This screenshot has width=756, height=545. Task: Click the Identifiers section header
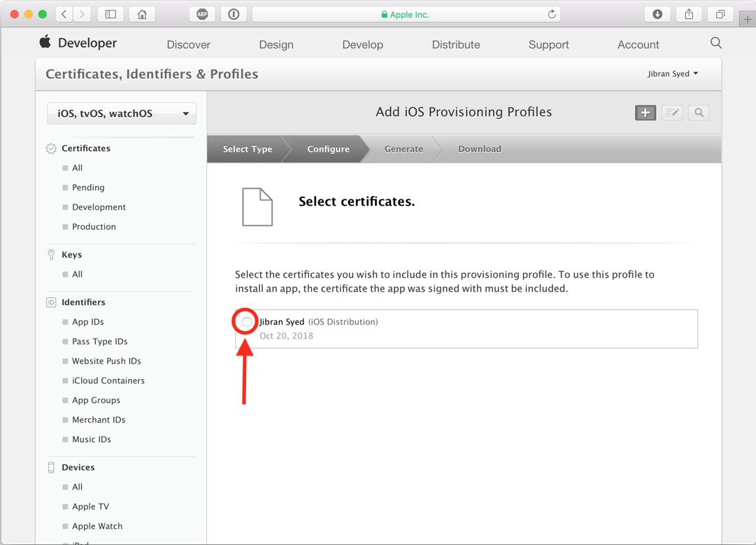[x=83, y=302]
